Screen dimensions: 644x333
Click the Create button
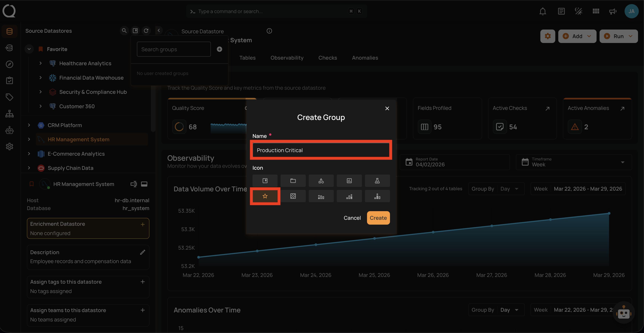pos(378,218)
